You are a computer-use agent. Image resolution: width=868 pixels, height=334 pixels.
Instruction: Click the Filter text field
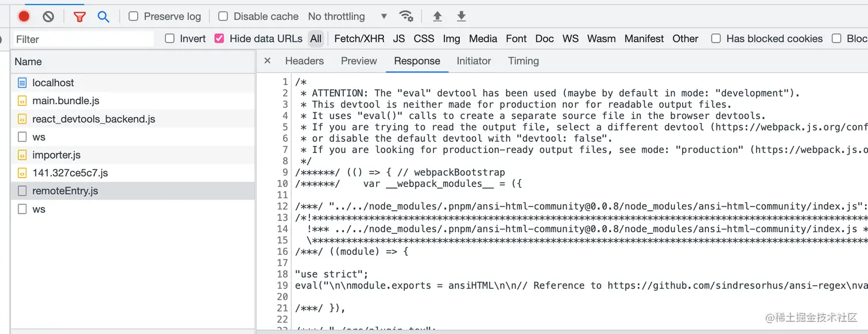84,39
